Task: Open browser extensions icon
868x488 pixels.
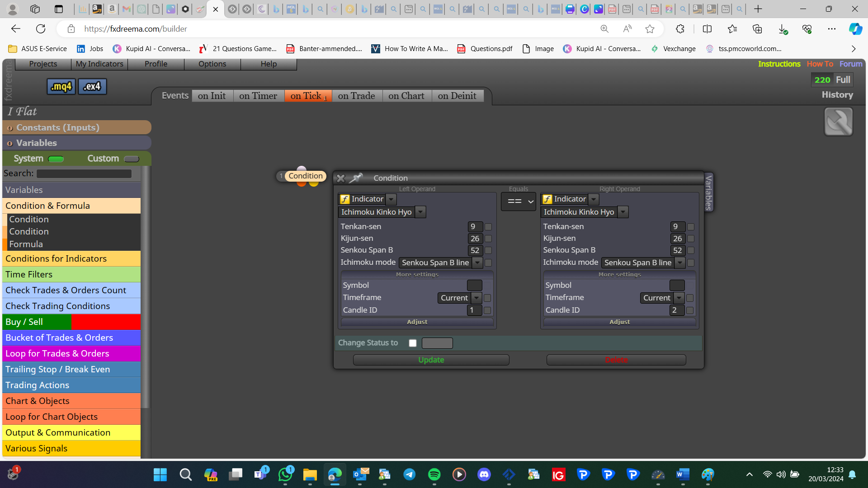Action: point(680,29)
